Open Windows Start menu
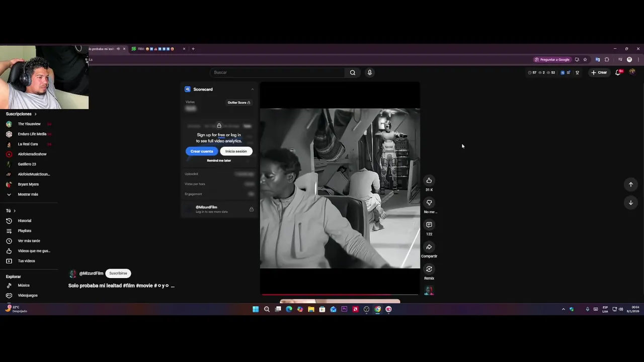 256,309
